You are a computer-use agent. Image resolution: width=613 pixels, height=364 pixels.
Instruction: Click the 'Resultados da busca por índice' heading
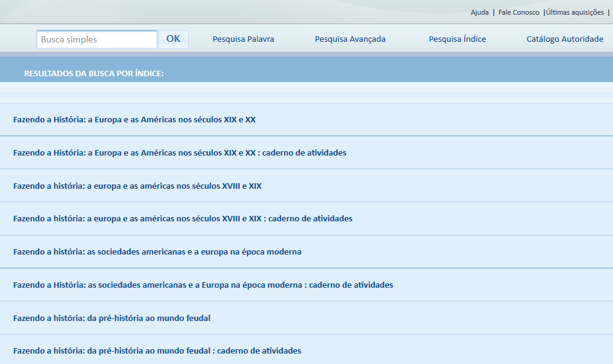pyautogui.click(x=93, y=74)
